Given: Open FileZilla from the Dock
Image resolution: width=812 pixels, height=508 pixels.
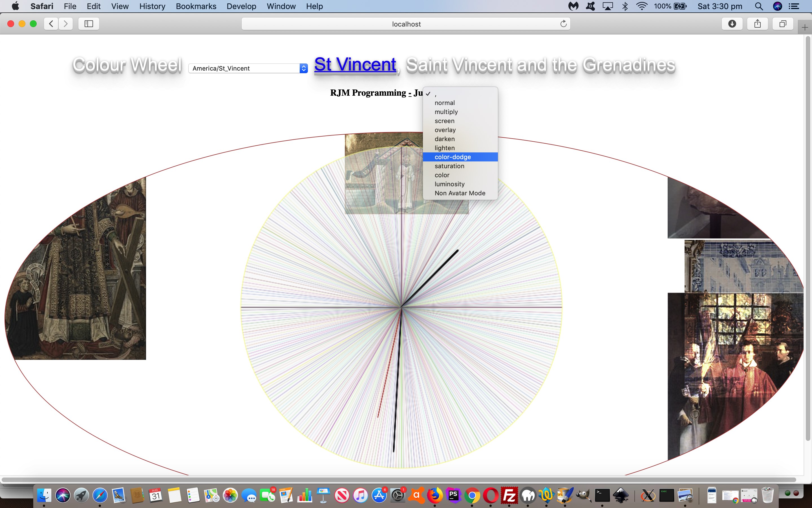Looking at the screenshot, I should click(x=509, y=495).
